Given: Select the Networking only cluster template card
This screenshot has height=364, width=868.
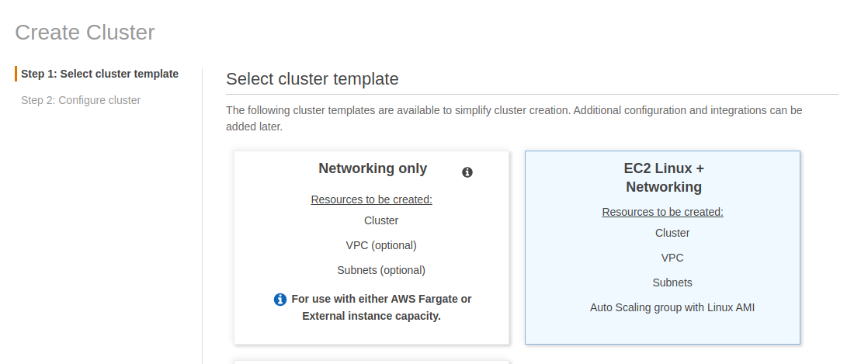Looking at the screenshot, I should 371,248.
